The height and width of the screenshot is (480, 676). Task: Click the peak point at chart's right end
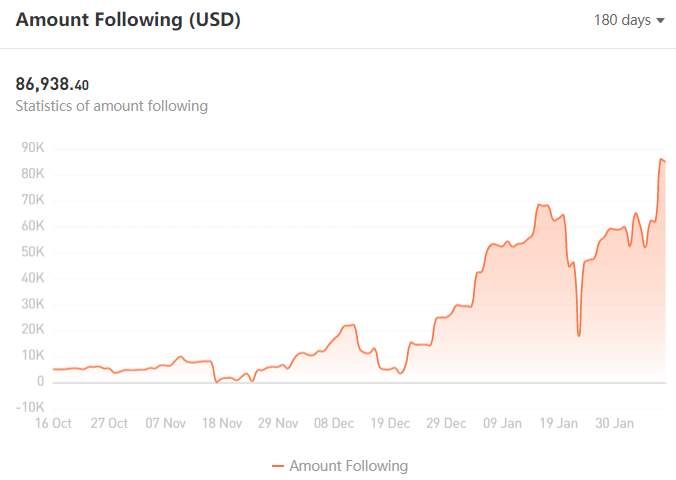(661, 160)
